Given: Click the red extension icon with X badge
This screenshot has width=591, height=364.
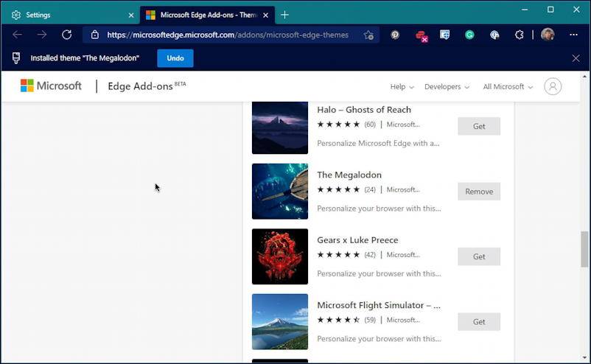Looking at the screenshot, I should tap(422, 36).
